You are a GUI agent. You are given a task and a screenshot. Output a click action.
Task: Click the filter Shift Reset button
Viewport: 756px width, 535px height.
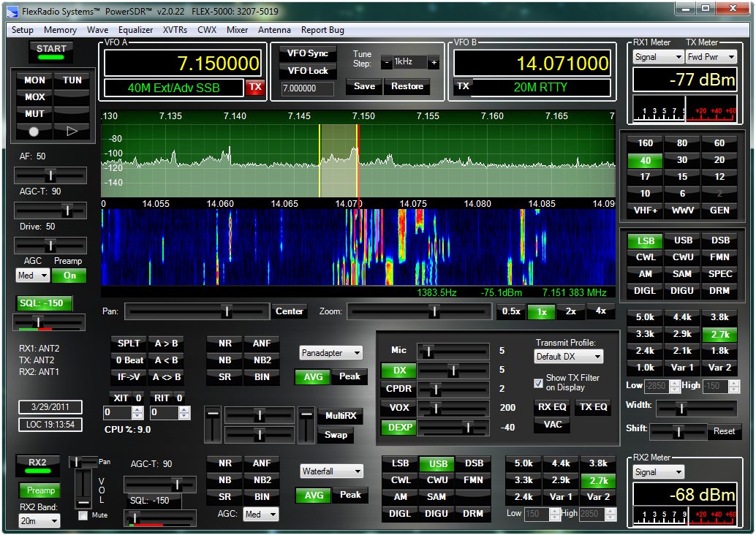(724, 431)
